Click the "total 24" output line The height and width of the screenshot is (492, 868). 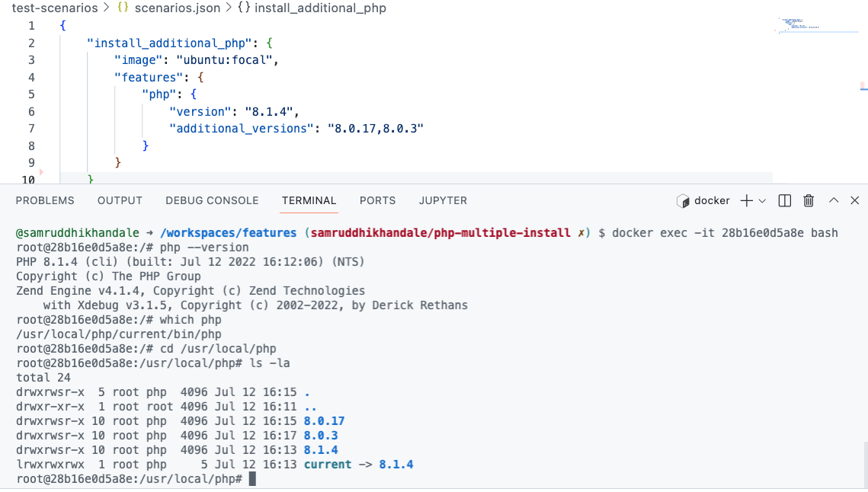[43, 378]
